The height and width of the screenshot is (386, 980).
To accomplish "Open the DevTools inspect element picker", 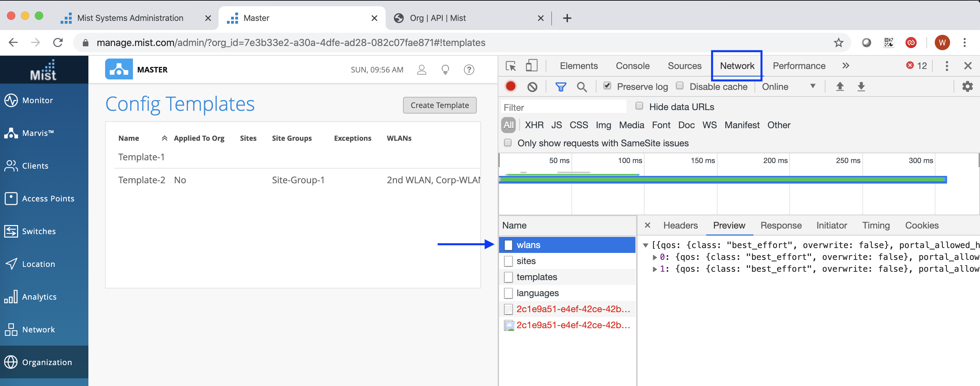I will tap(511, 66).
